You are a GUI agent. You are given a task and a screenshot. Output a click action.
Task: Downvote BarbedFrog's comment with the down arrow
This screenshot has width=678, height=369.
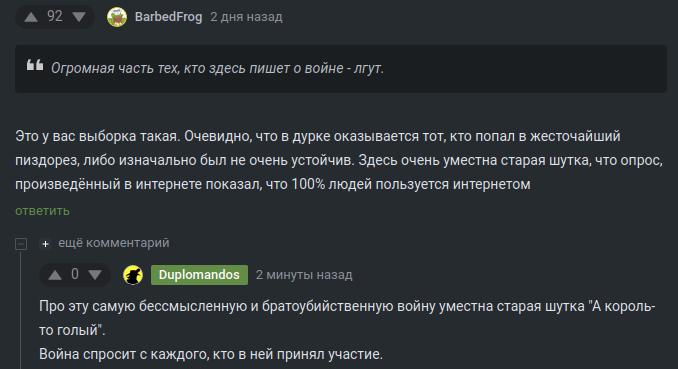point(79,17)
